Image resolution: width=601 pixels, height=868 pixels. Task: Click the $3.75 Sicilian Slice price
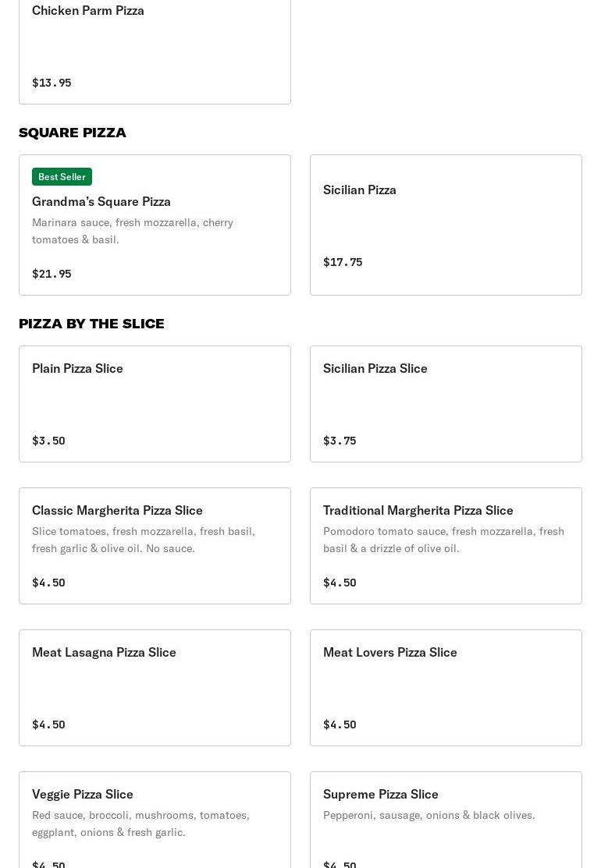pos(340,441)
